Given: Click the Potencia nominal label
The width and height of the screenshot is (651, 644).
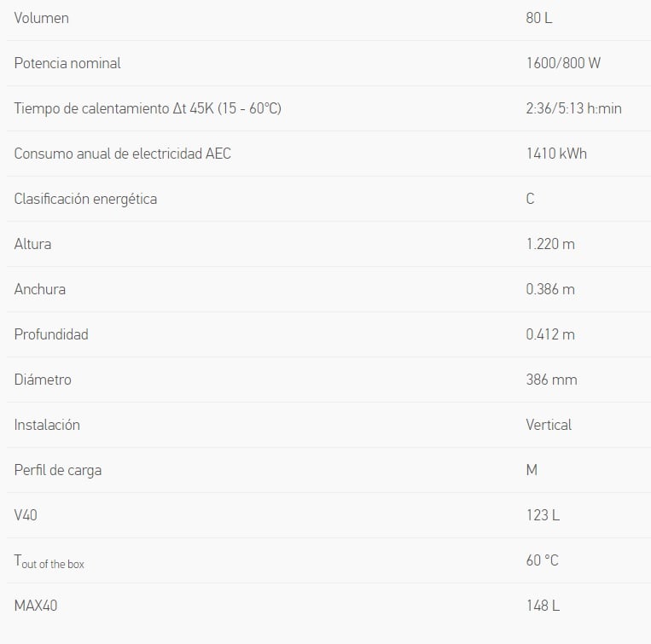Looking at the screenshot, I should (x=67, y=63).
